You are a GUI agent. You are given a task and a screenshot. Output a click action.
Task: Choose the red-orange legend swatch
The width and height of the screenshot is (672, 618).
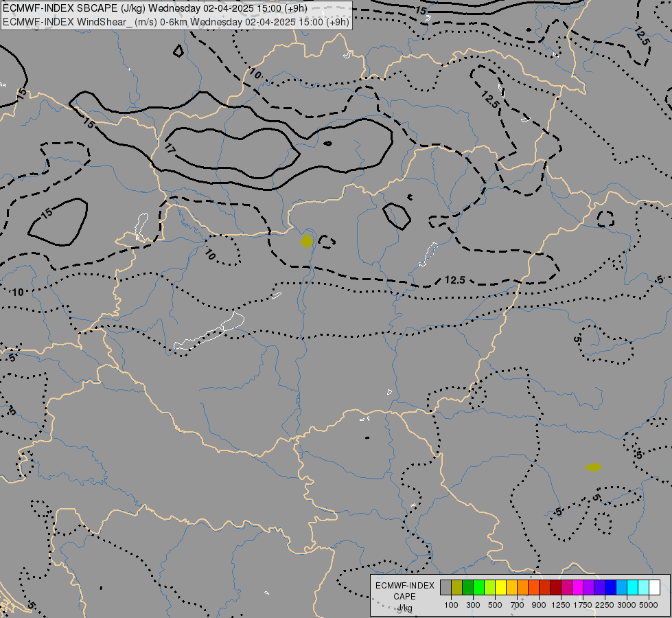click(533, 588)
